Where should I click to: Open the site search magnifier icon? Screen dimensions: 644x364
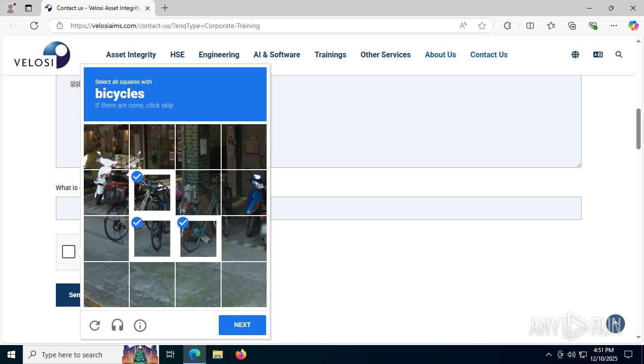click(619, 55)
